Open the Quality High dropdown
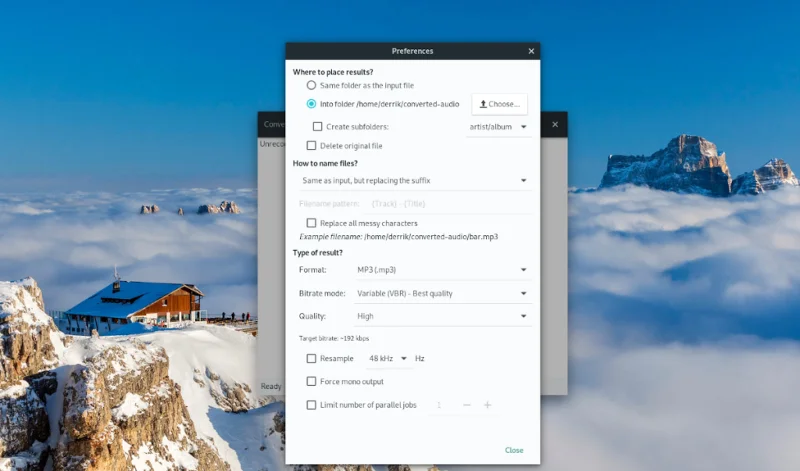The width and height of the screenshot is (800, 471). (x=442, y=316)
